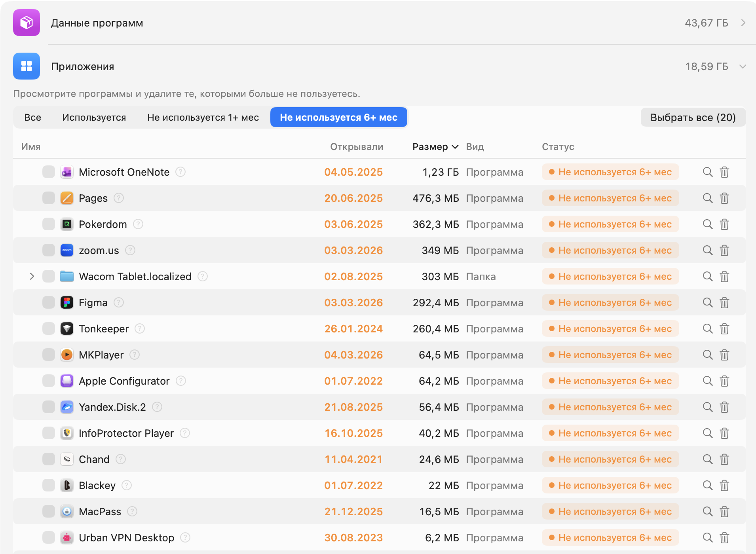The height and width of the screenshot is (554, 756).
Task: Click the Данные программ category icon
Action: click(27, 23)
